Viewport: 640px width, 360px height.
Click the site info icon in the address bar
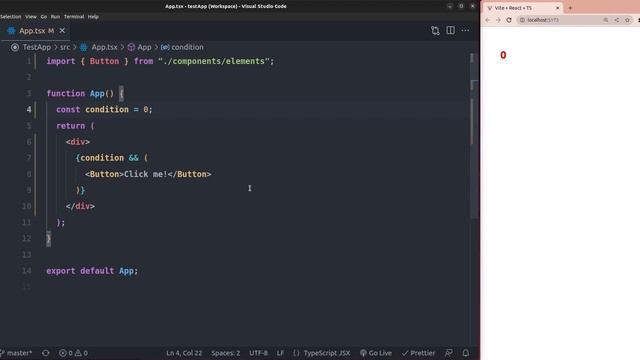pyautogui.click(x=522, y=20)
